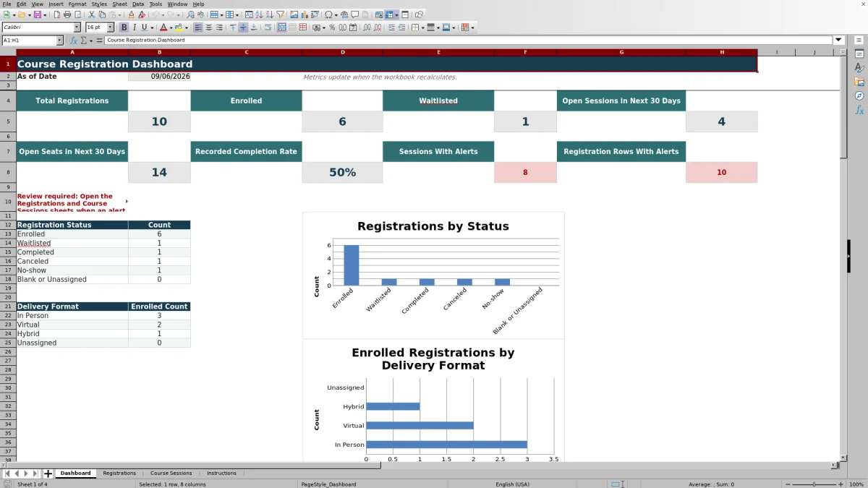Click the Save document icon
This screenshot has width=868, height=488.
[37, 14]
